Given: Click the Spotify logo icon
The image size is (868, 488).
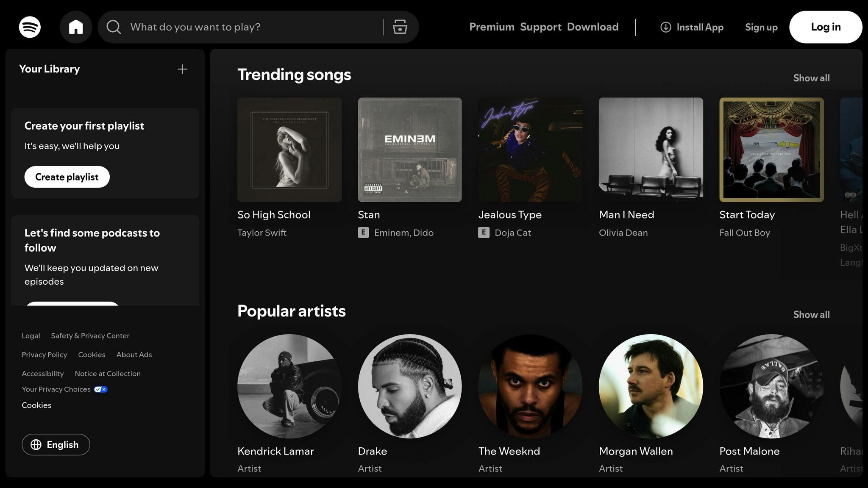Looking at the screenshot, I should (x=30, y=27).
